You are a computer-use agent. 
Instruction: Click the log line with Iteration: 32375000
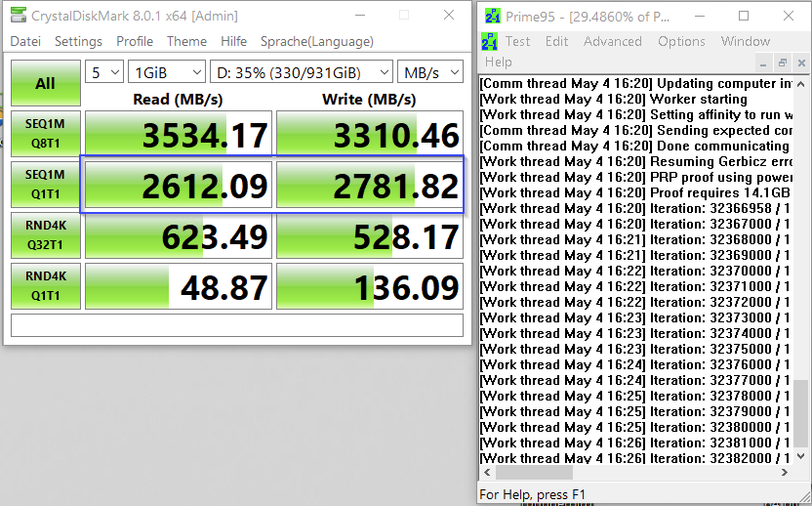[x=636, y=349]
